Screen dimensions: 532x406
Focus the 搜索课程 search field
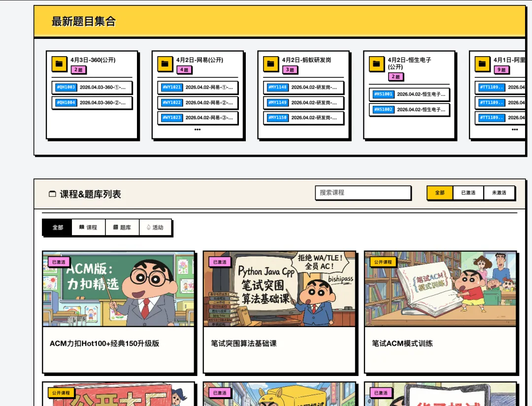tap(363, 193)
